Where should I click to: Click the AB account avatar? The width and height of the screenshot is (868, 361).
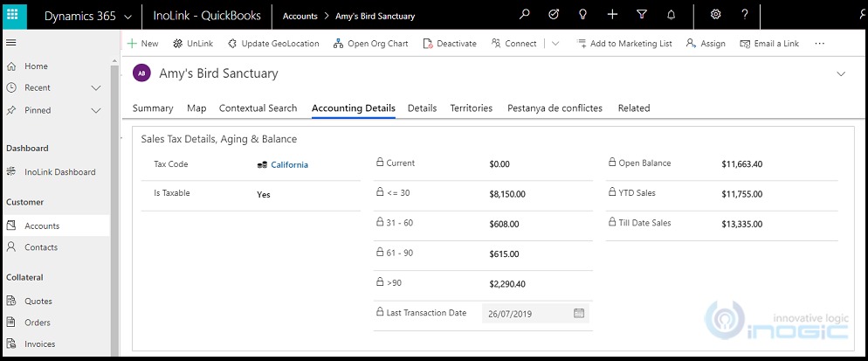pyautogui.click(x=141, y=73)
